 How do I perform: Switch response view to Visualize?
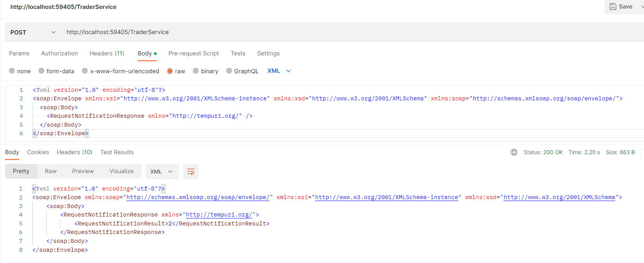click(x=121, y=171)
